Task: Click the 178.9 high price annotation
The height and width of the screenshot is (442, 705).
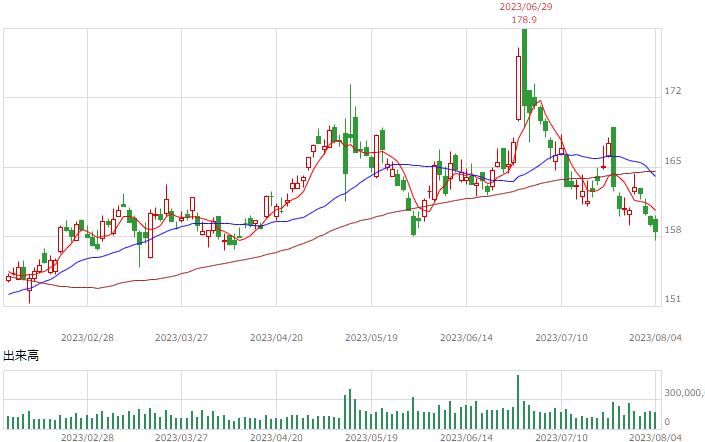Action: coord(524,20)
